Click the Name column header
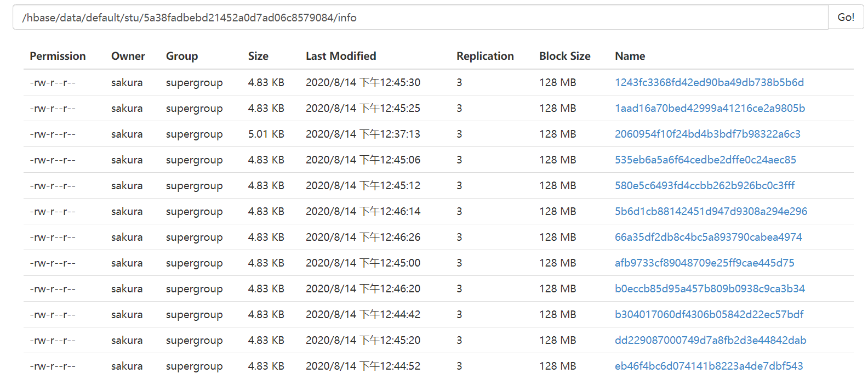The height and width of the screenshot is (379, 868). (630, 56)
